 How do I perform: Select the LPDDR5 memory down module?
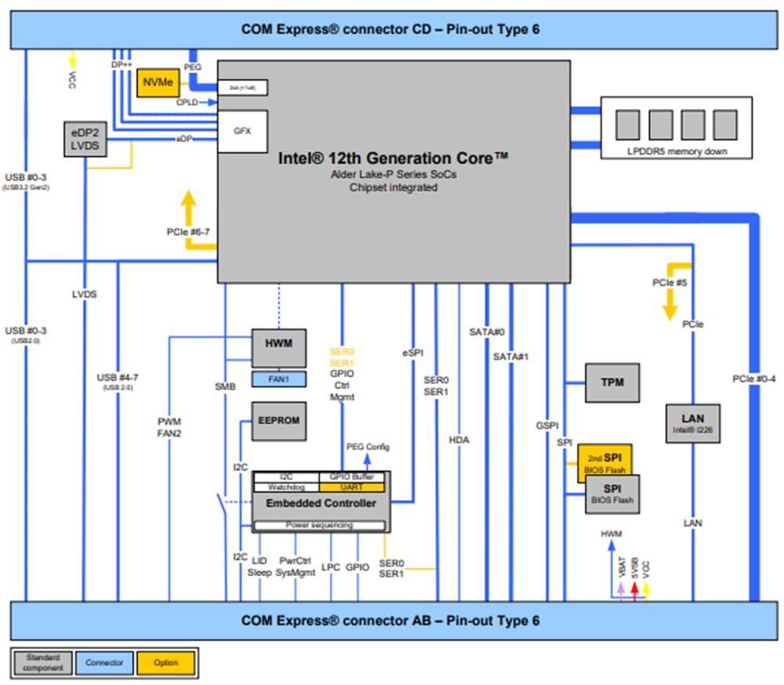[x=676, y=129]
